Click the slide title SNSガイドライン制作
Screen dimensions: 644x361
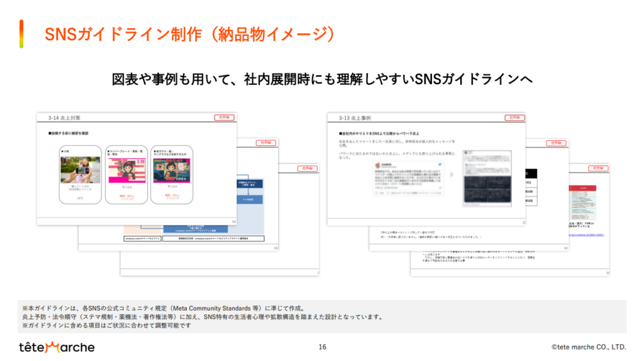point(189,34)
